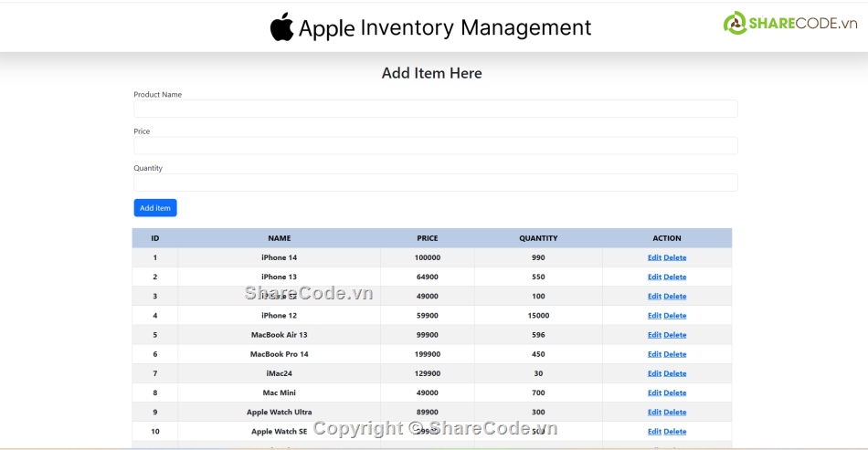868x450 pixels.
Task: Edit the iMac24 item
Action: pyautogui.click(x=654, y=373)
